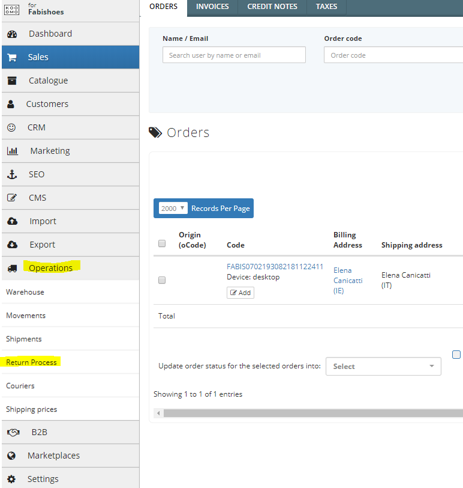The height and width of the screenshot is (488, 463).
Task: Click the SEO anchor icon
Action: (x=12, y=174)
